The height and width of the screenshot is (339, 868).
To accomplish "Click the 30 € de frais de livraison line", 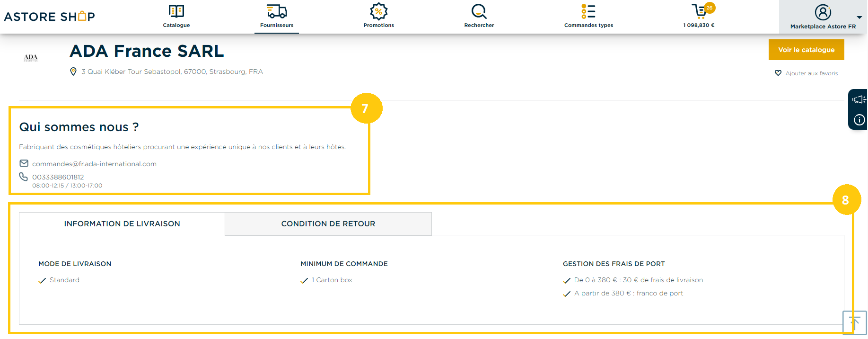I will click(x=639, y=280).
